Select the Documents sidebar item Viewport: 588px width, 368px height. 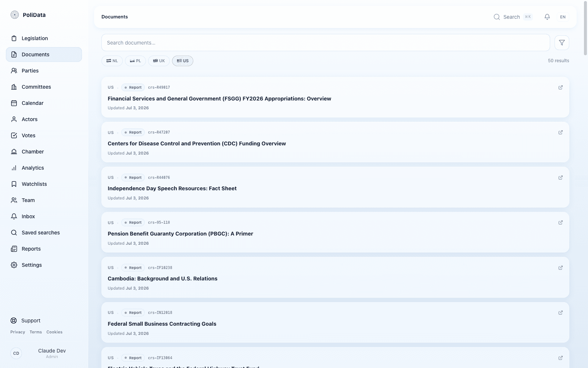[44, 54]
